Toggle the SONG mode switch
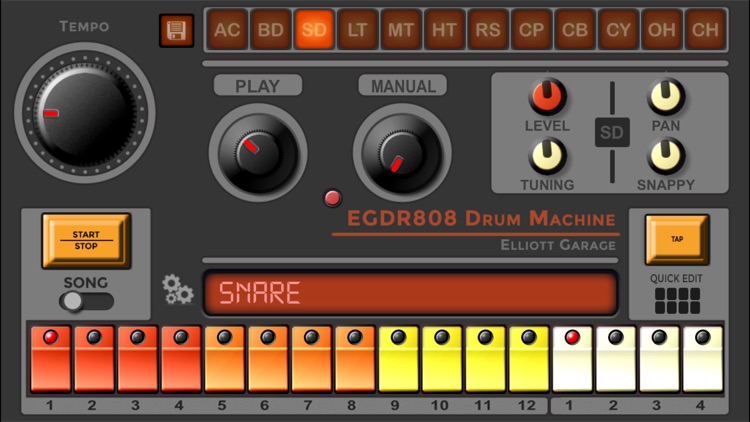Screen dimensions: 750x422 tap(86, 301)
